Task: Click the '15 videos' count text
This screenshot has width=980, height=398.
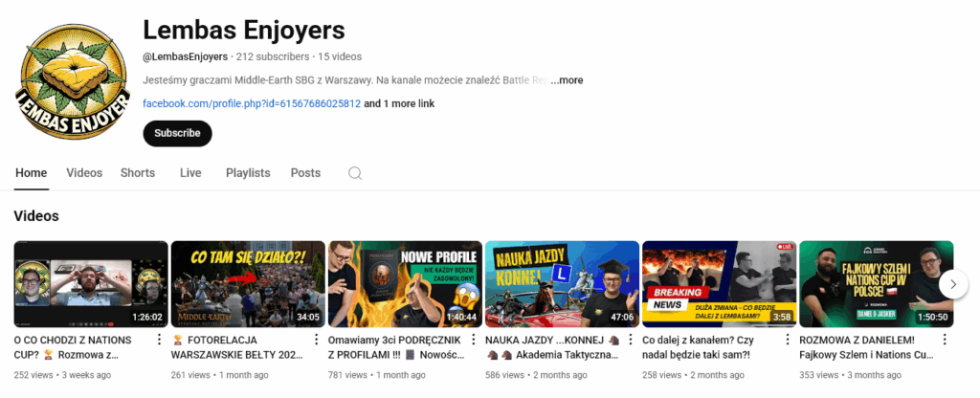Action: pos(340,56)
